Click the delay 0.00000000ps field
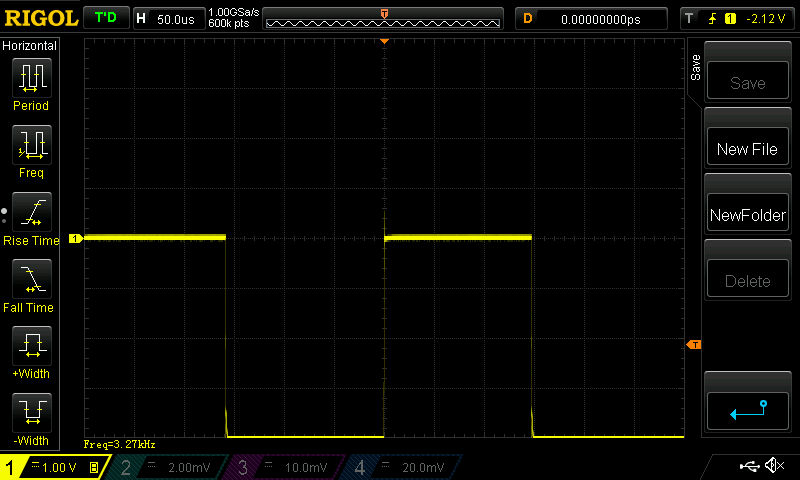The image size is (800, 480). click(x=591, y=19)
